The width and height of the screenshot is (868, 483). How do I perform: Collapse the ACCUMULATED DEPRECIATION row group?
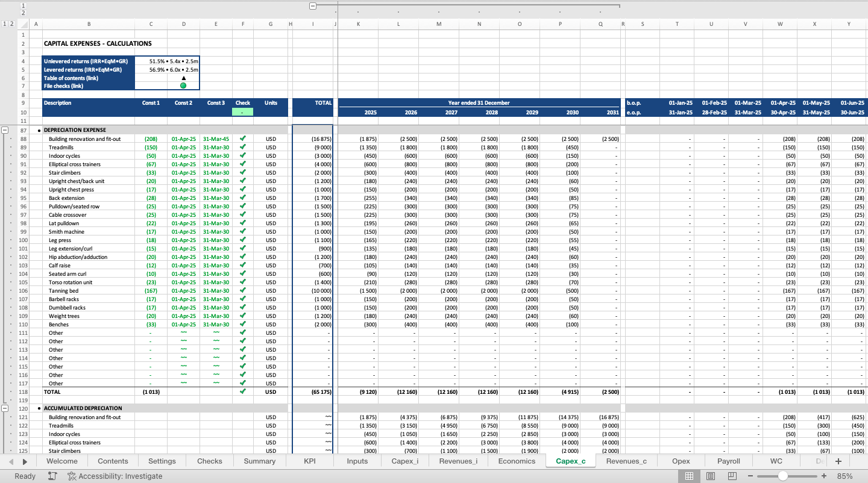click(5, 408)
